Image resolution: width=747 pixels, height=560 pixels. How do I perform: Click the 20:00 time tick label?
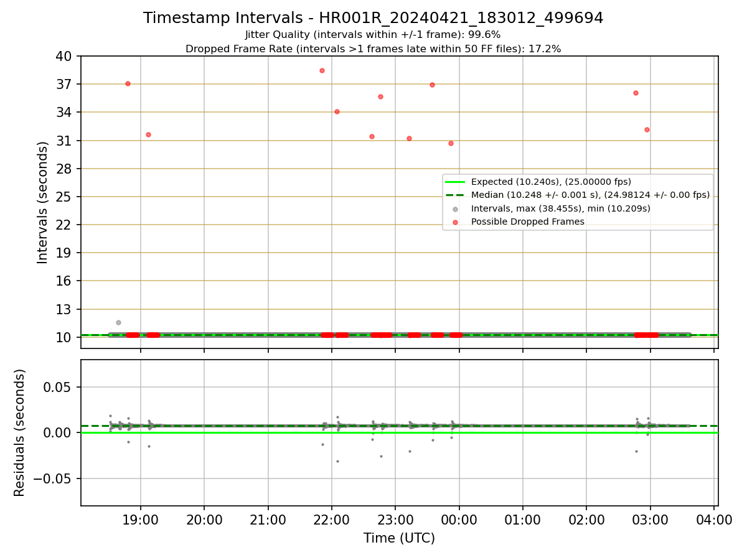204,519
